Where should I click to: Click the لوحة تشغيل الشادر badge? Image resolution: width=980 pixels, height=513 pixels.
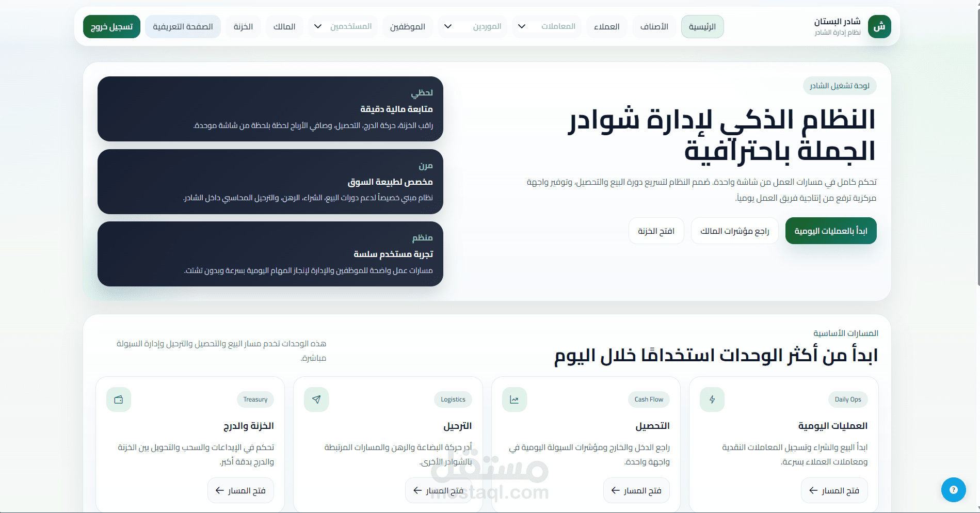(840, 86)
